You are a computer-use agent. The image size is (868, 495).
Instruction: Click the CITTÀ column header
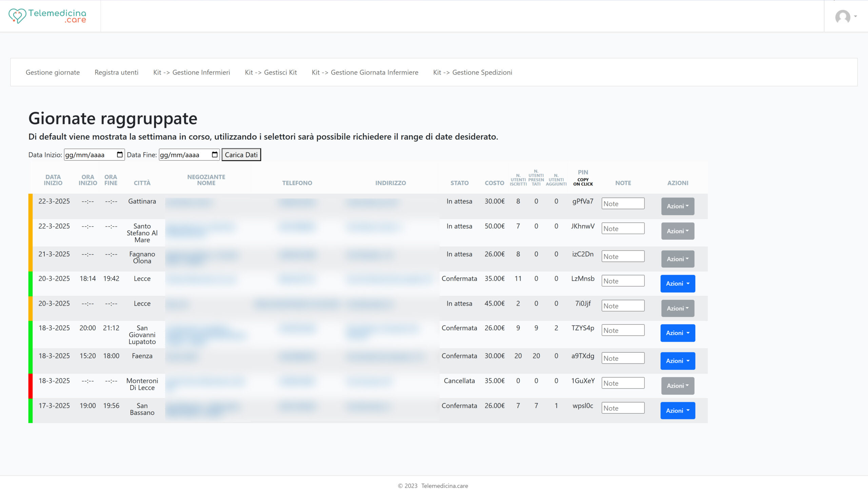tap(142, 183)
